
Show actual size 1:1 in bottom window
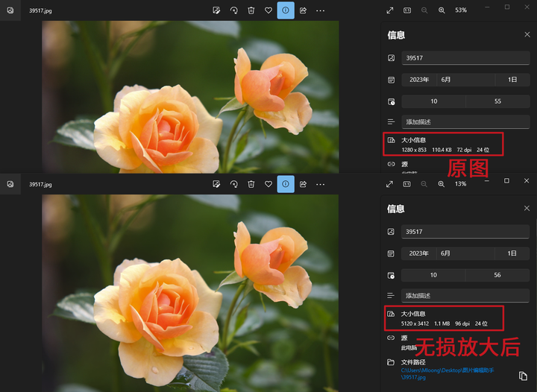(x=406, y=184)
